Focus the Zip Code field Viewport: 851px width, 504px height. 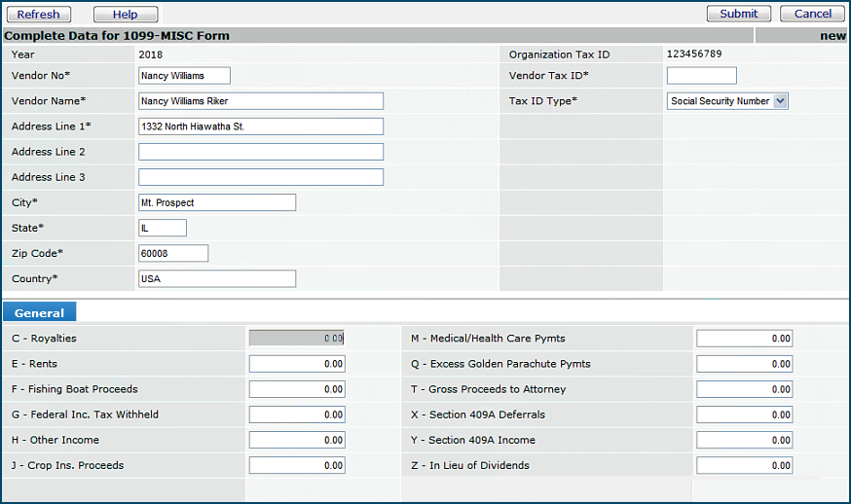click(173, 253)
